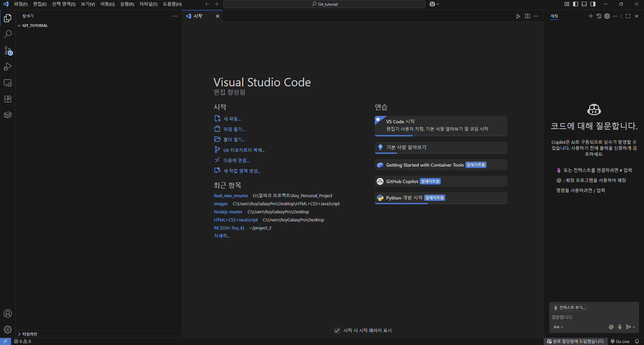Image resolution: width=644 pixels, height=345 pixels.
Task: Click Copilot quota status message
Action: tap(576, 341)
